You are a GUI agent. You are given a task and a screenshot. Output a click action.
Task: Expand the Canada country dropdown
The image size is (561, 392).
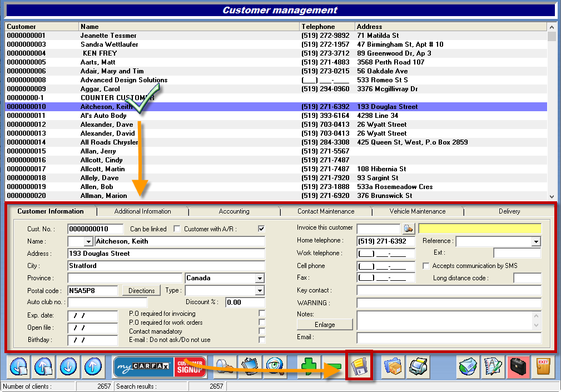(260, 278)
